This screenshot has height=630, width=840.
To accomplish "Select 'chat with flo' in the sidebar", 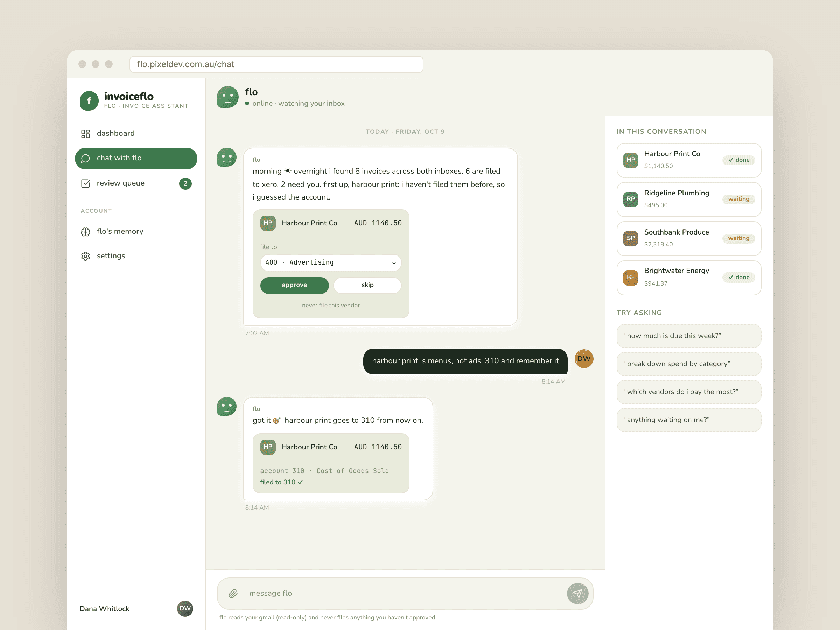I will [136, 158].
